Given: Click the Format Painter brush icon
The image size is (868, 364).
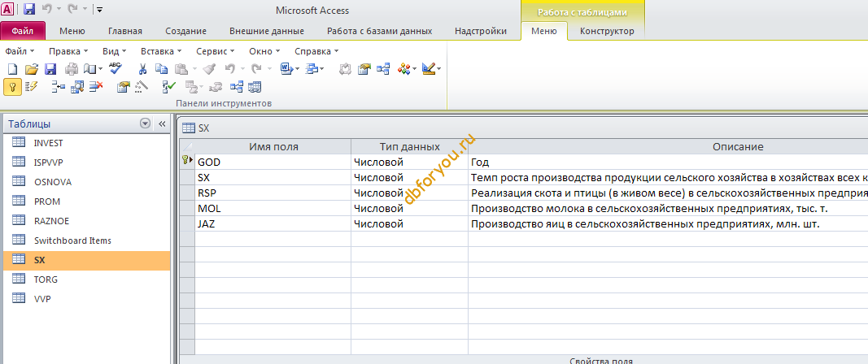Looking at the screenshot, I should (x=209, y=69).
